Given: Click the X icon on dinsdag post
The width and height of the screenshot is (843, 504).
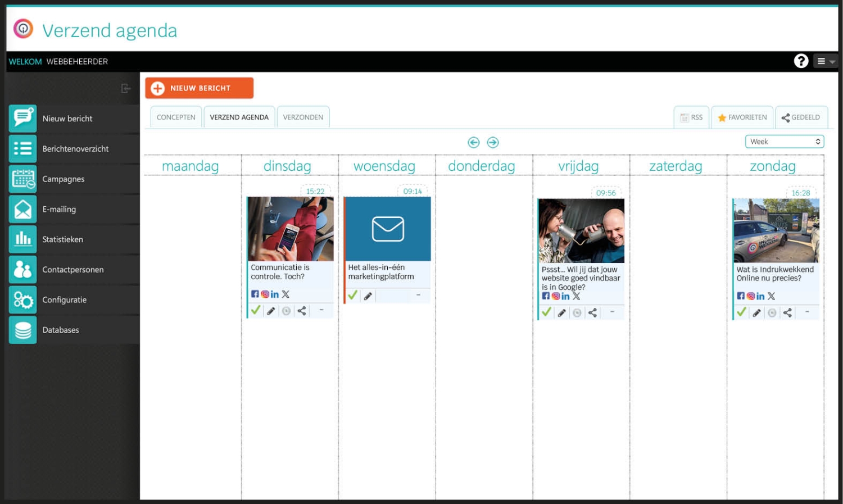Looking at the screenshot, I should (x=285, y=294).
